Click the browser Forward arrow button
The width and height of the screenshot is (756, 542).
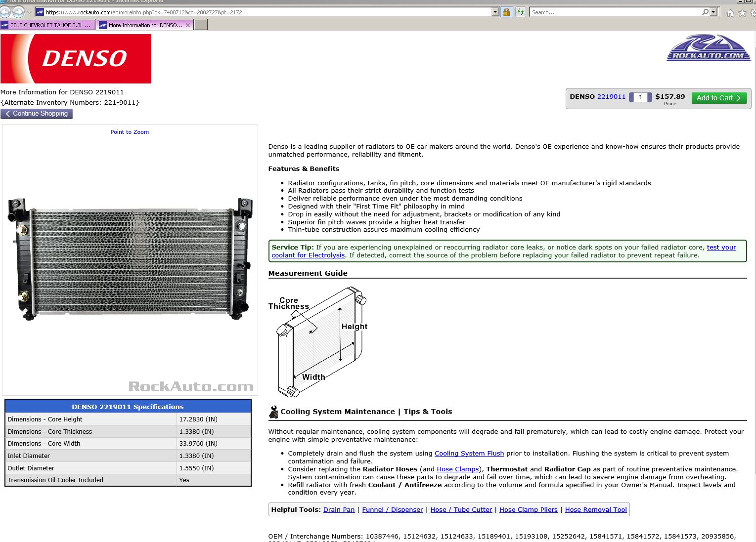point(18,12)
